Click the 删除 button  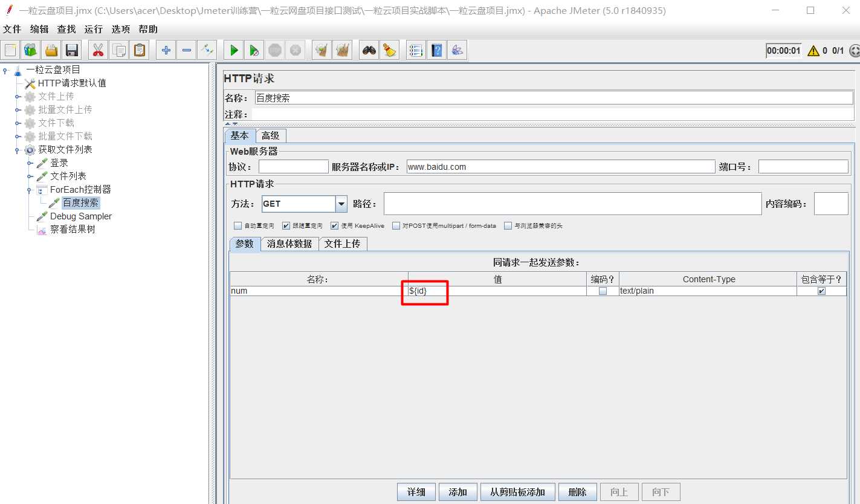coord(578,492)
